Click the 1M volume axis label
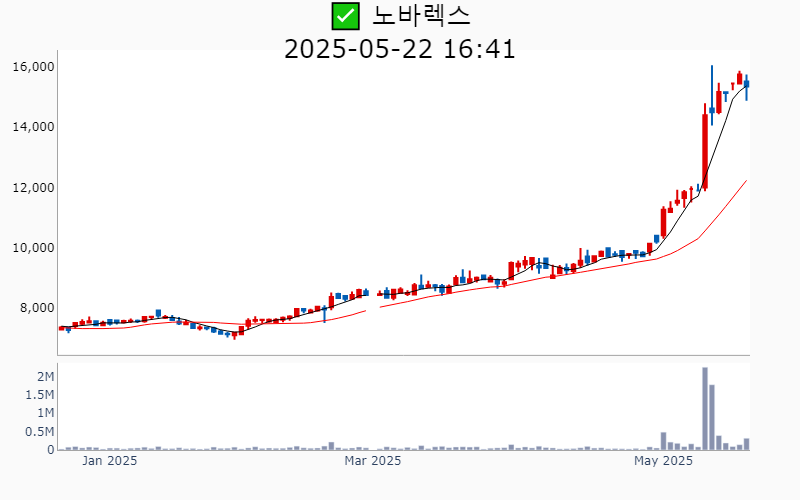 point(45,413)
